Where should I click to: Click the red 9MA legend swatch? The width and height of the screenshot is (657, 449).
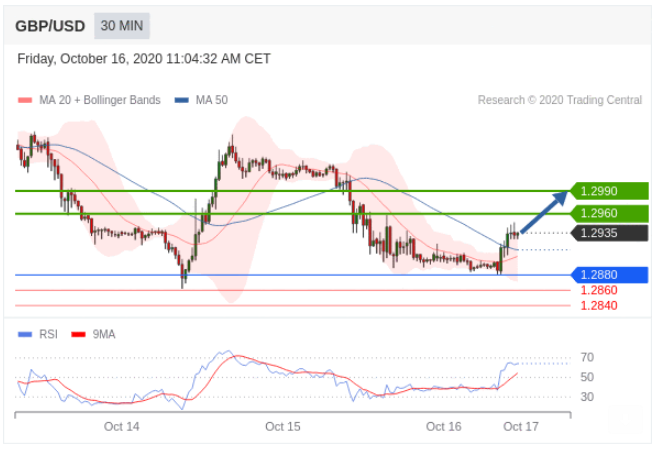coord(78,334)
